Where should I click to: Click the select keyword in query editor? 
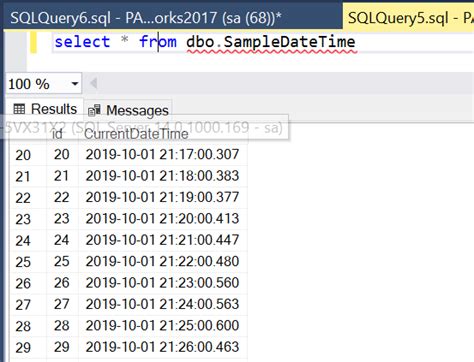tap(82, 42)
